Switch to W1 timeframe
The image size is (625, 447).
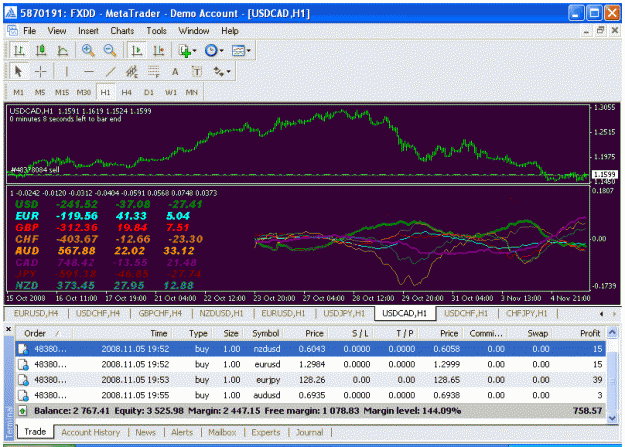171,93
